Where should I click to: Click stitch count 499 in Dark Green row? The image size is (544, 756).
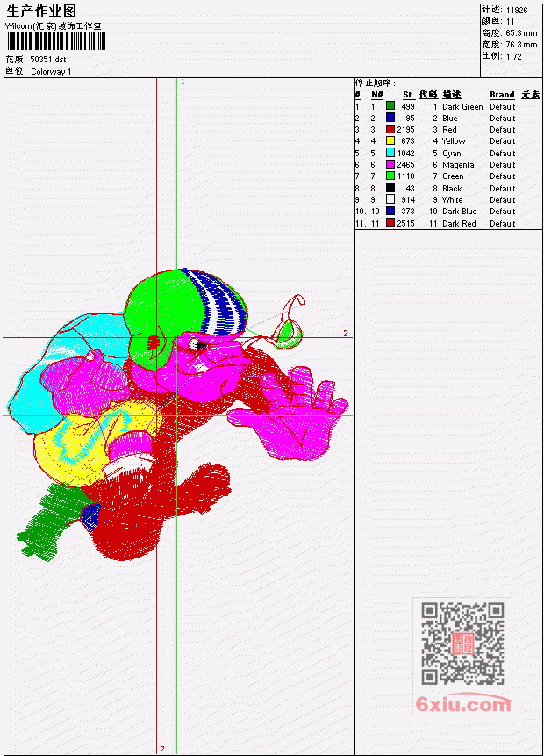pos(408,106)
